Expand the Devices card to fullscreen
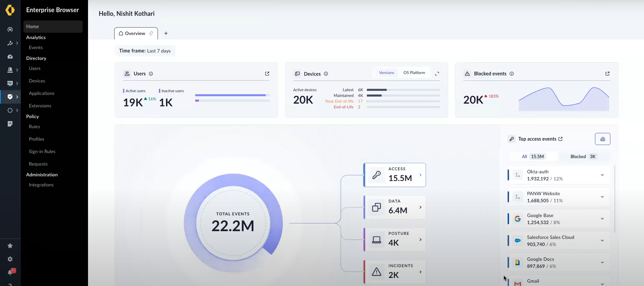This screenshot has height=286, width=644. coord(437,74)
